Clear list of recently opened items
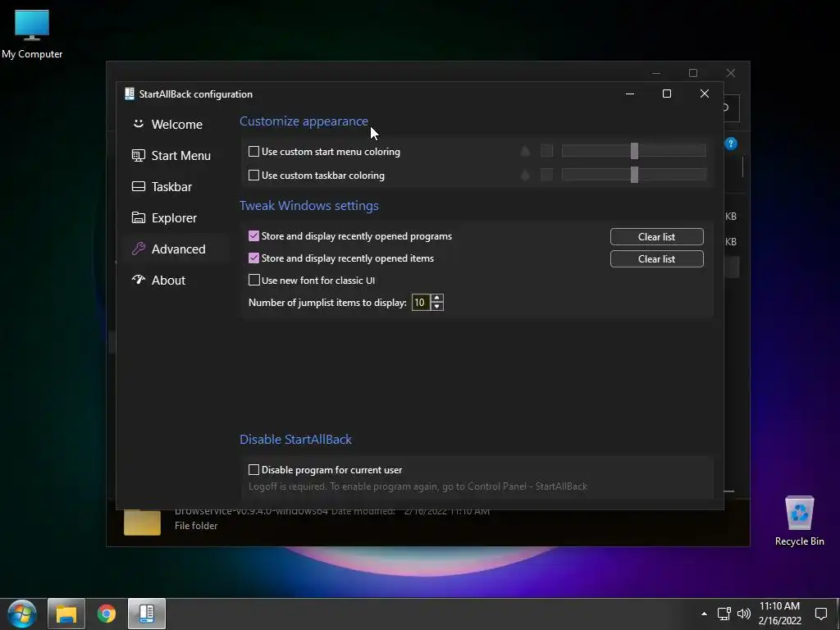 657,258
